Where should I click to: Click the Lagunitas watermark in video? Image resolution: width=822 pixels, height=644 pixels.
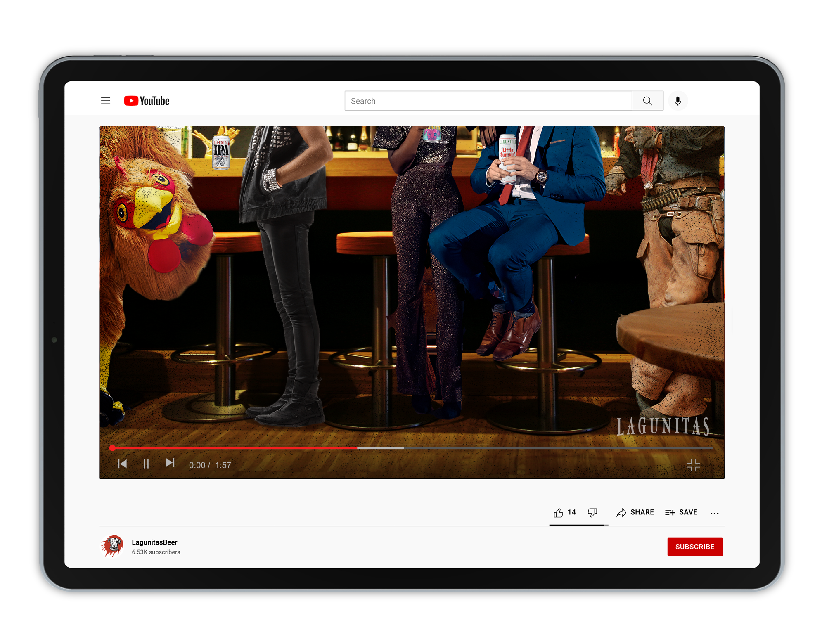pos(663,426)
